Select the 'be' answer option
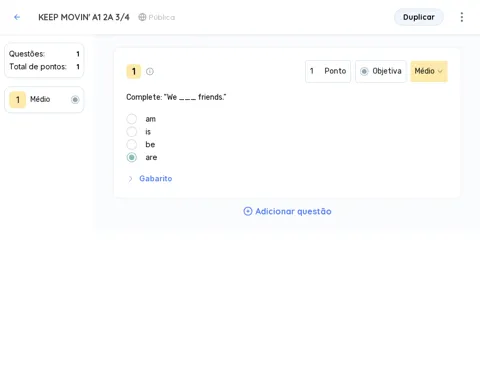Screen dimensions: 480x384 click(x=132, y=144)
